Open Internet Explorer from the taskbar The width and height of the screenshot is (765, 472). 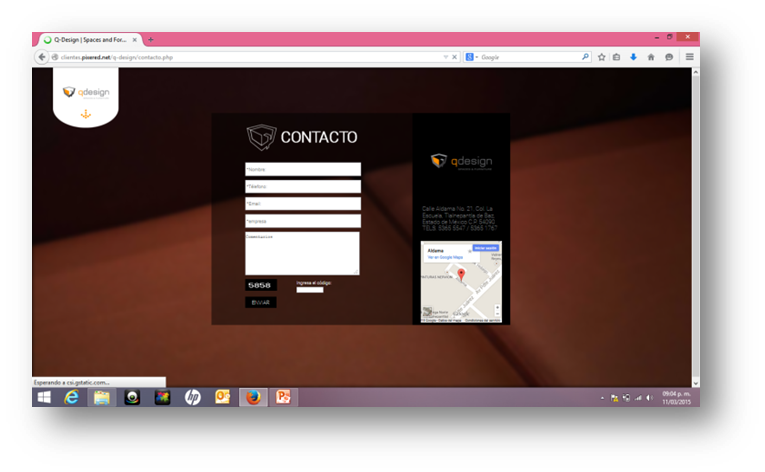click(72, 397)
